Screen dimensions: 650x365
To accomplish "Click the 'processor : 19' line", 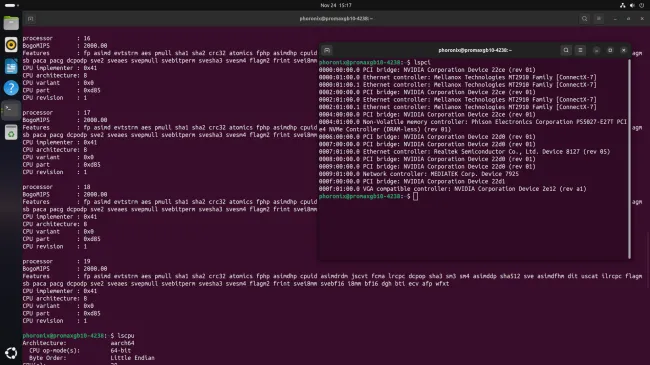I will (x=56, y=261).
